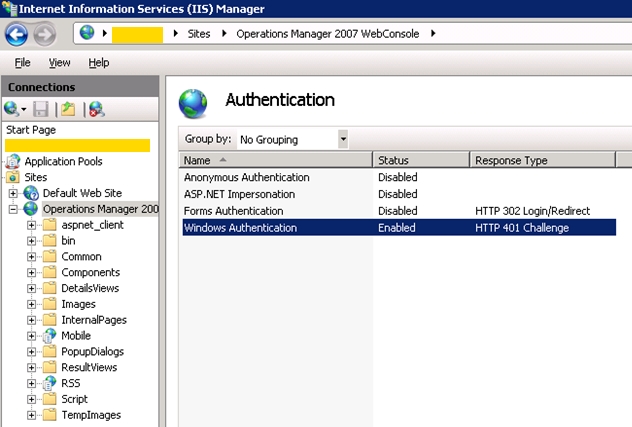Click the RSS application icon

pyautogui.click(x=50, y=383)
